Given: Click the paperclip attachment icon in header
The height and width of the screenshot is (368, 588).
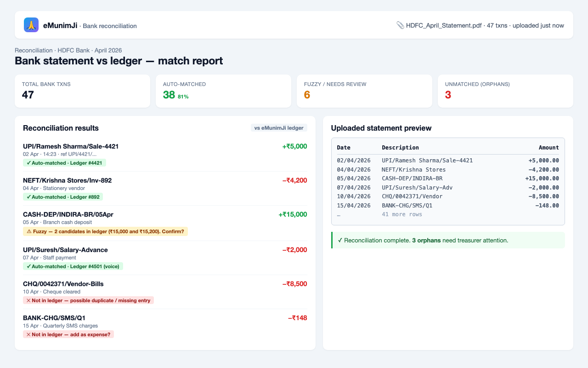Looking at the screenshot, I should click(400, 25).
